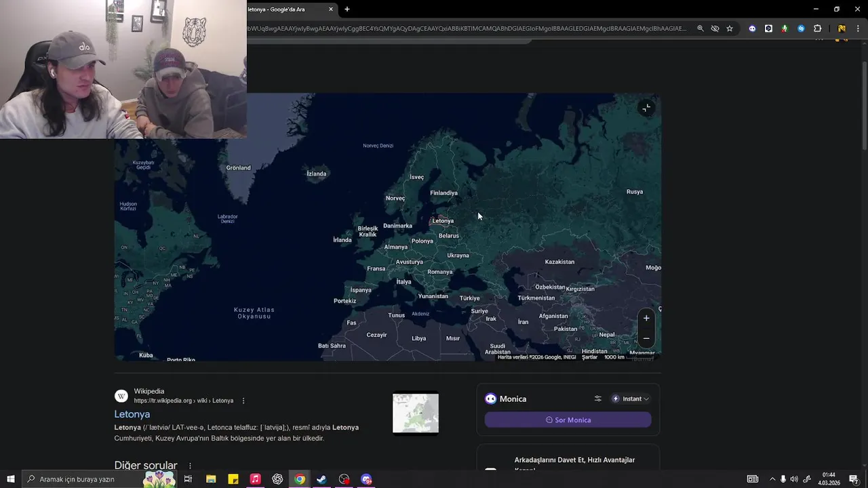Click the İspanya label on the map

click(x=361, y=290)
